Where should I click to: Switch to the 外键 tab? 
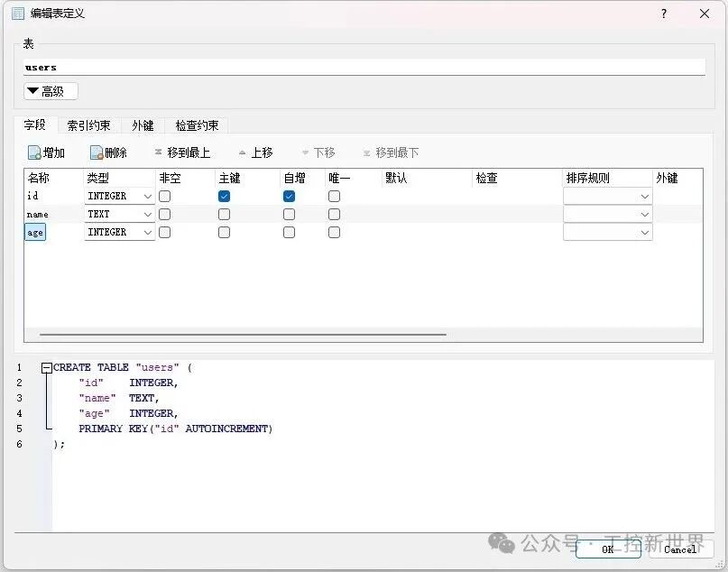(143, 125)
